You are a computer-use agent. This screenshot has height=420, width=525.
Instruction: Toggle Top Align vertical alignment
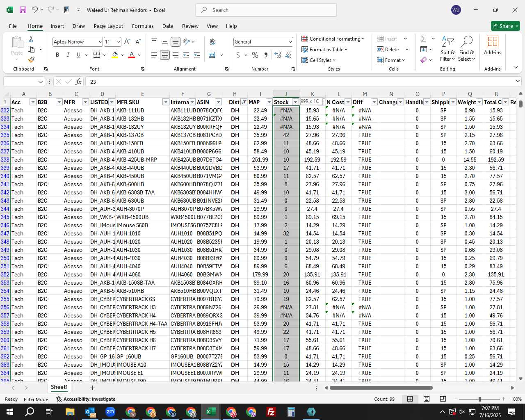coord(154,41)
